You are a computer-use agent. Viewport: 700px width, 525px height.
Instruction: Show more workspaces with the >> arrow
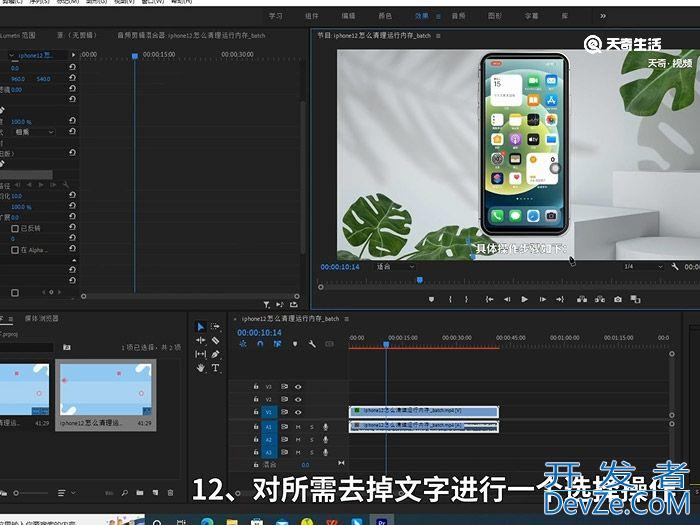603,16
